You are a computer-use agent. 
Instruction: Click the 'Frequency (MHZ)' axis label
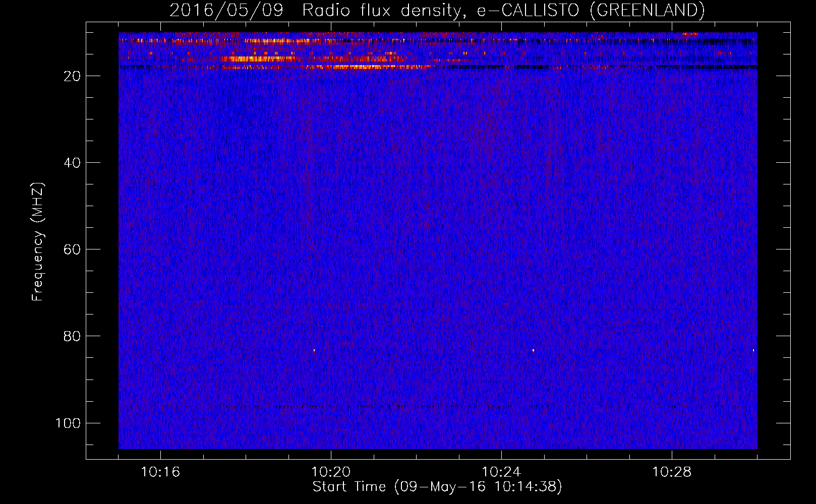pyautogui.click(x=38, y=241)
